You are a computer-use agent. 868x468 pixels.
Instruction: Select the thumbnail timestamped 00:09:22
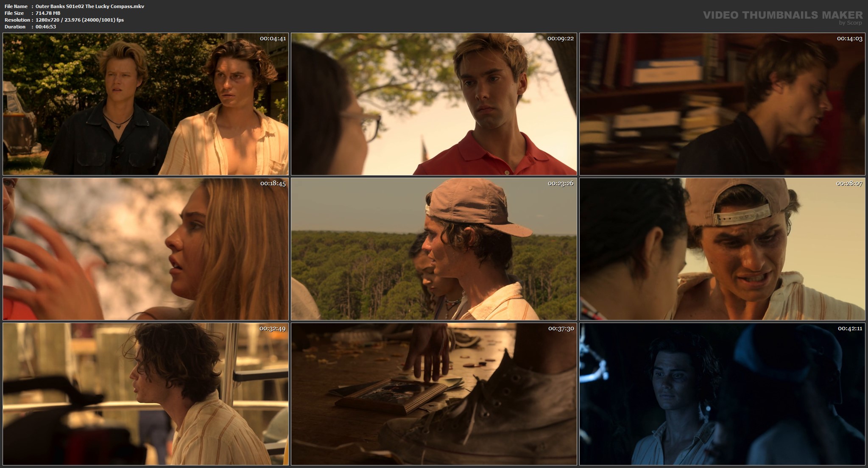[434, 104]
